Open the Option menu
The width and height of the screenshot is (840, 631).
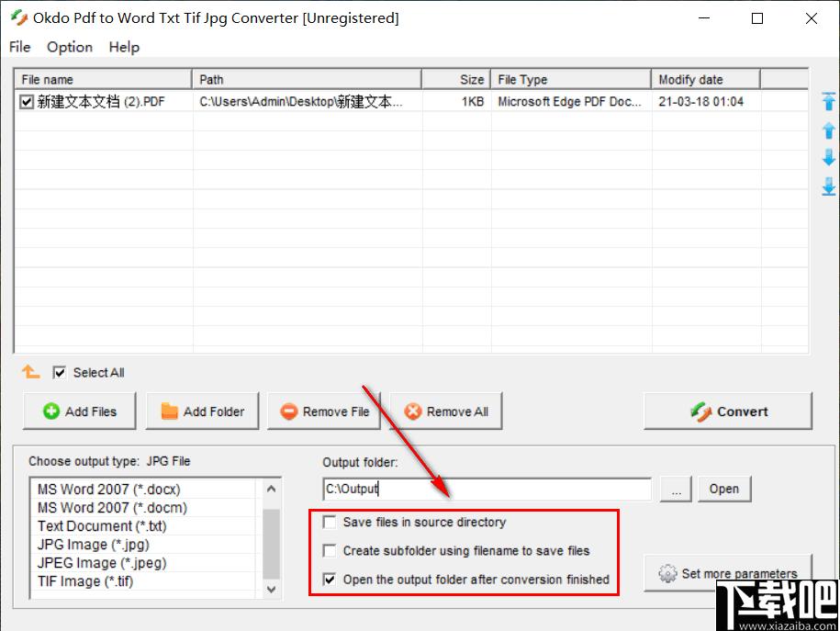(x=70, y=47)
